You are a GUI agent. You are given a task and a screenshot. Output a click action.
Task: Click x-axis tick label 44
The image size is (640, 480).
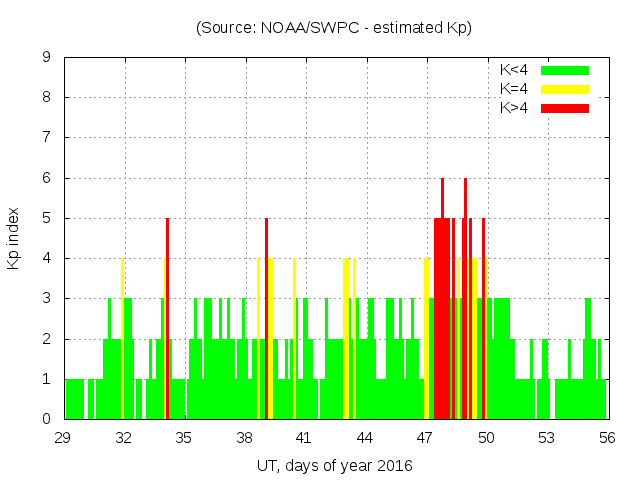click(365, 438)
